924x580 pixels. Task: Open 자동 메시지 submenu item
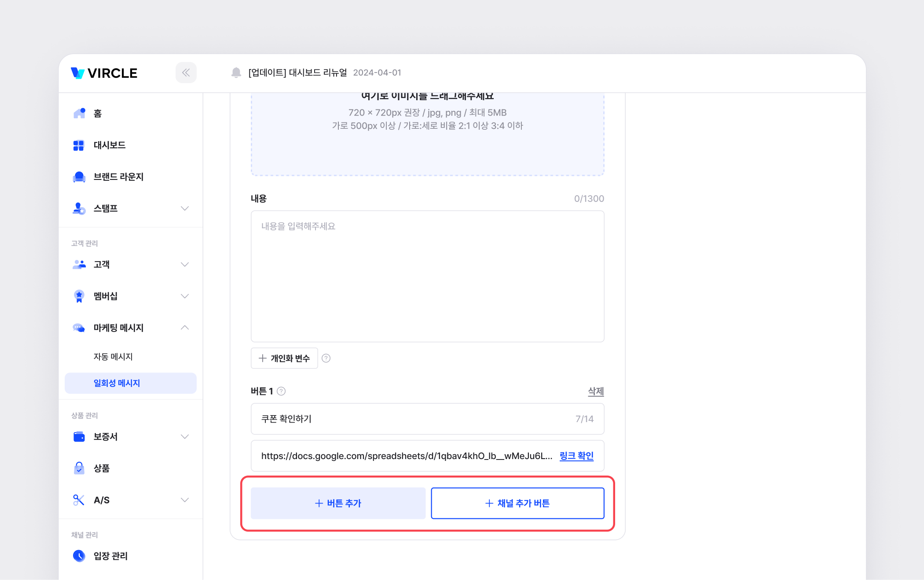pyautogui.click(x=113, y=357)
